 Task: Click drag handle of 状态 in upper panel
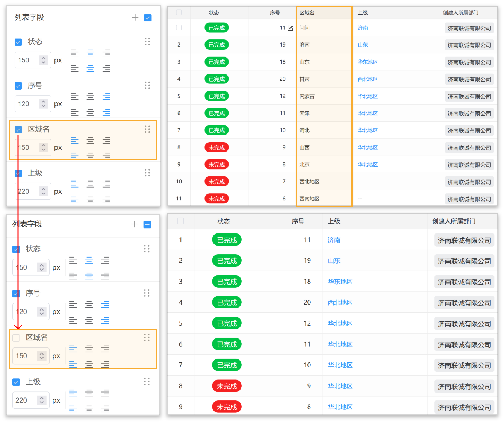pyautogui.click(x=147, y=42)
